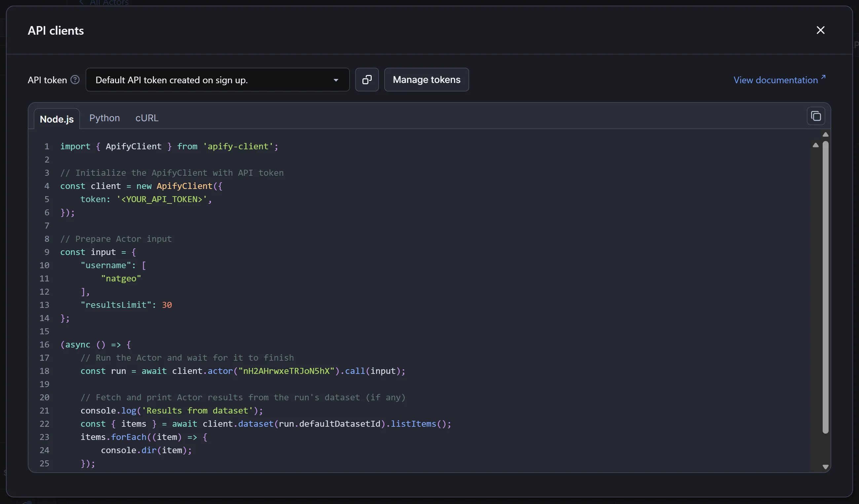The width and height of the screenshot is (859, 504).
Task: Switch to the Python tab
Action: pyautogui.click(x=105, y=118)
